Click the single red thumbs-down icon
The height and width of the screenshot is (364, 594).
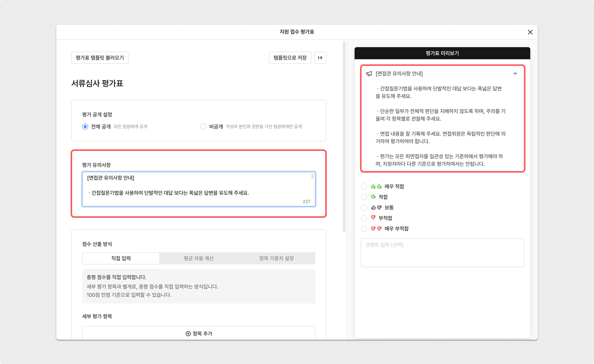373,218
